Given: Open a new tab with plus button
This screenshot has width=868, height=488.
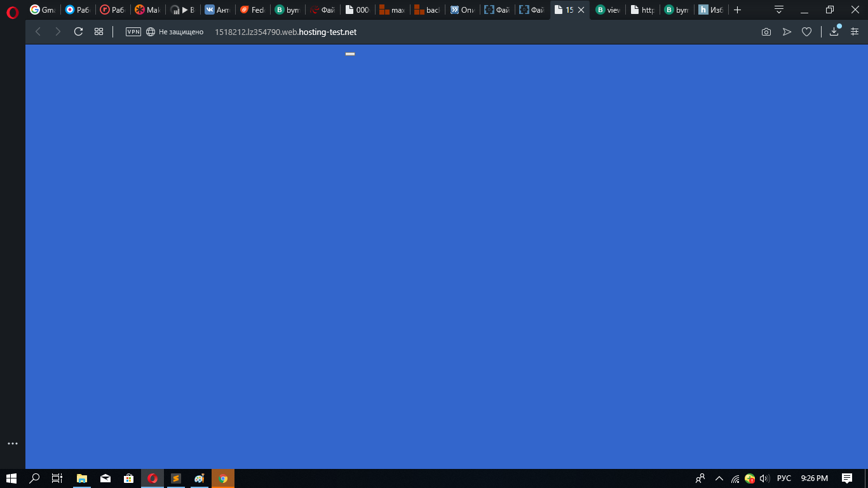Looking at the screenshot, I should click(x=737, y=10).
